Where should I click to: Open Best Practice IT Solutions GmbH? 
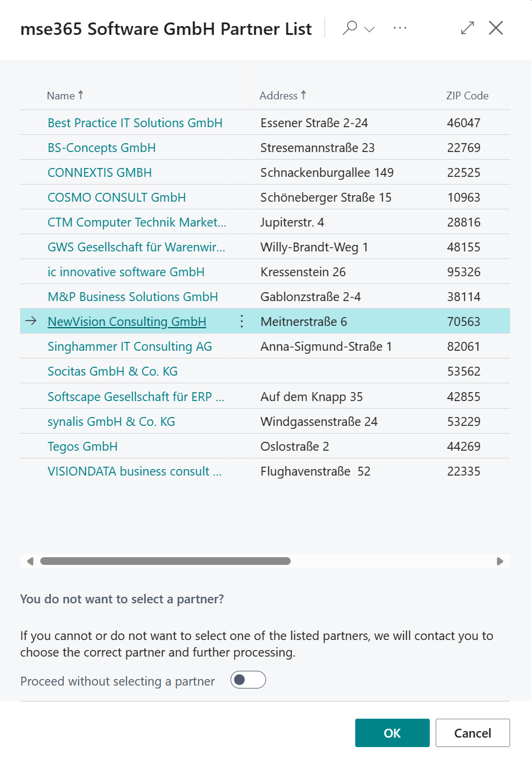click(135, 122)
